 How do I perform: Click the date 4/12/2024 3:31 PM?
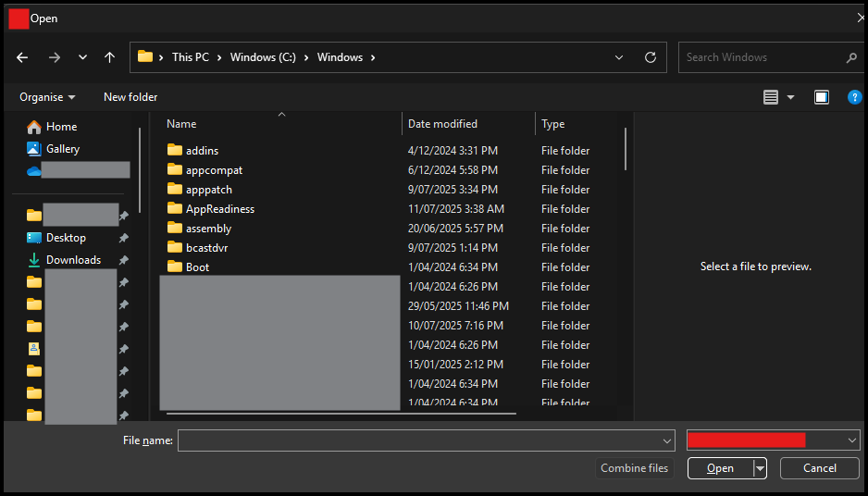point(453,151)
